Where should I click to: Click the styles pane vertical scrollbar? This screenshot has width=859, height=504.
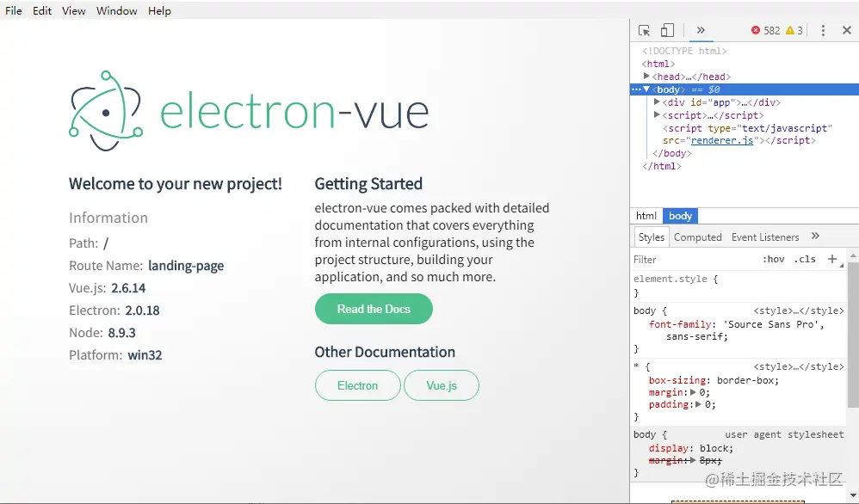coord(853,334)
